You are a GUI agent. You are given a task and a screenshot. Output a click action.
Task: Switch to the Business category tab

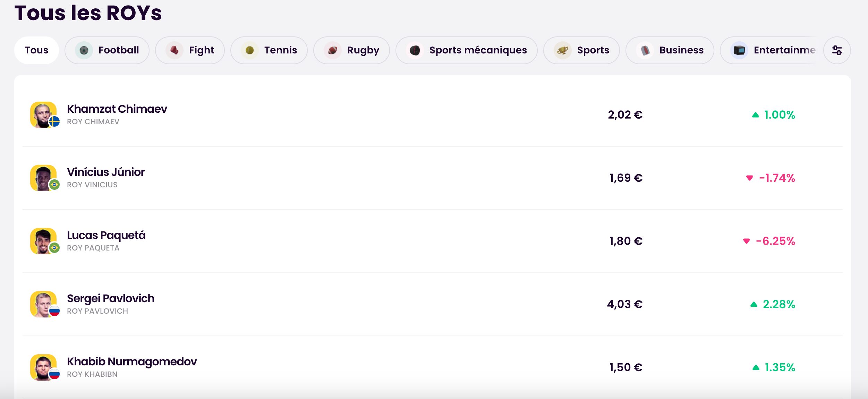click(670, 50)
